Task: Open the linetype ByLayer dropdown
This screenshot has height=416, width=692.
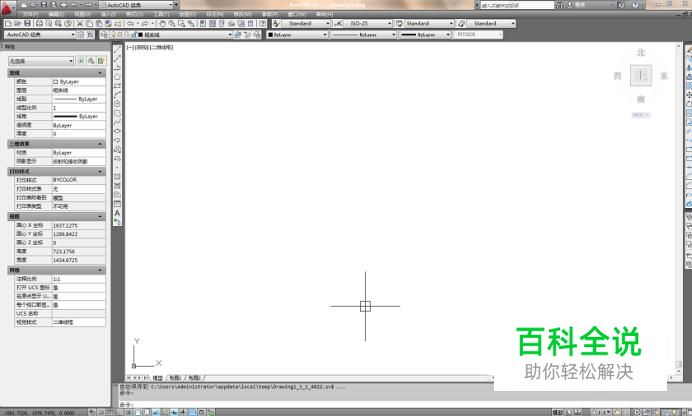Action: click(363, 34)
